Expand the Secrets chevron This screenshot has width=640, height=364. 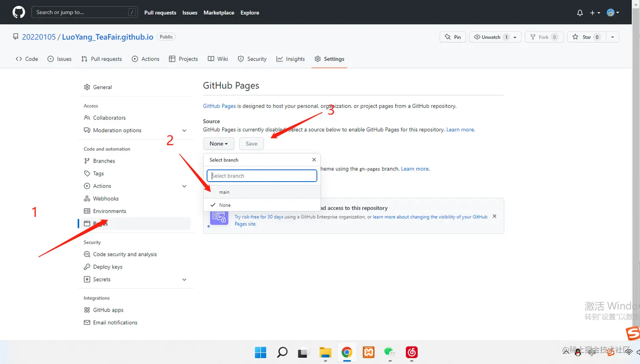(x=184, y=279)
